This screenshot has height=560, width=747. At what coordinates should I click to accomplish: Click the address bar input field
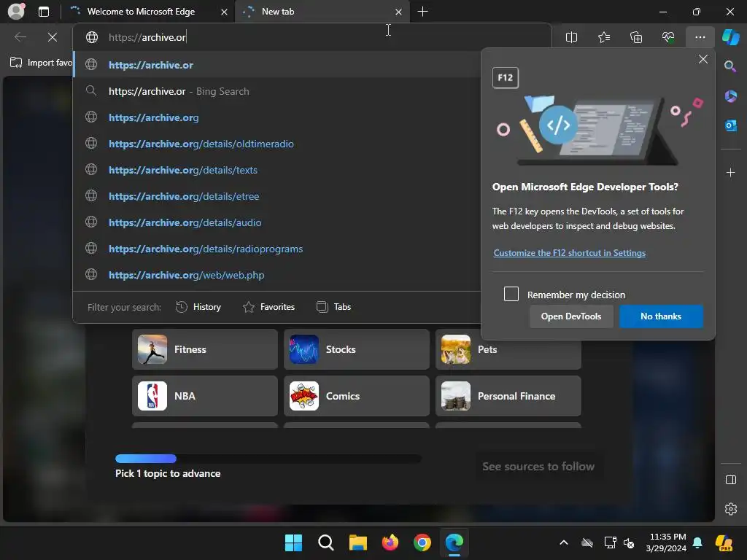(x=311, y=37)
